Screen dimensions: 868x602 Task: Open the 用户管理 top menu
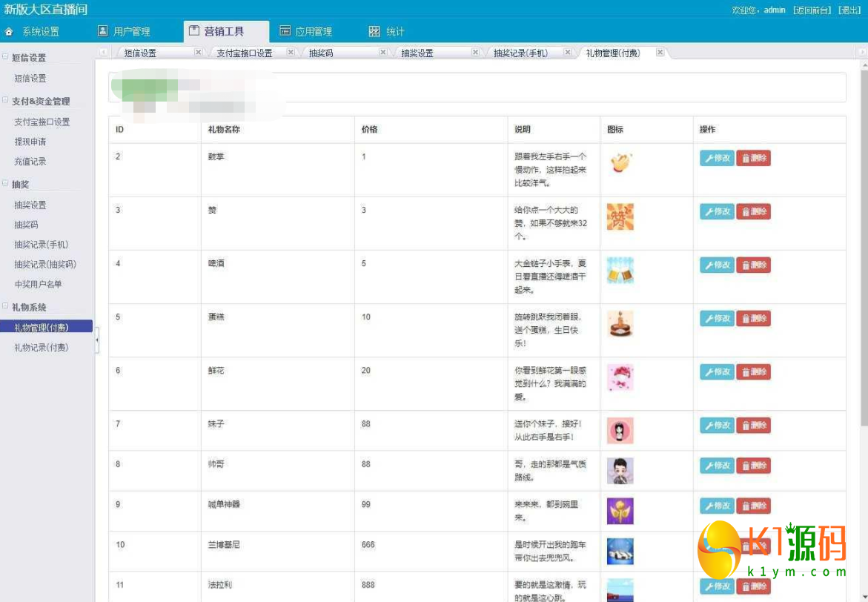coord(125,32)
